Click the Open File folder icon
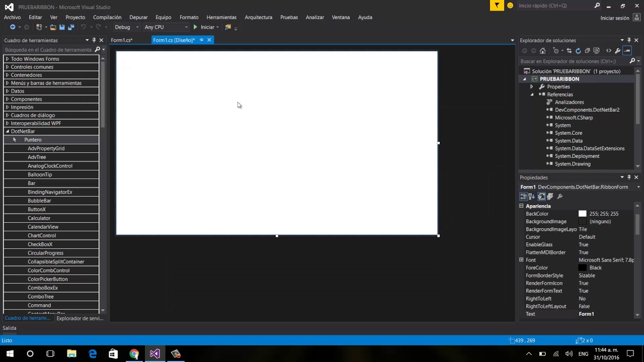This screenshot has height=362, width=644. click(53, 27)
